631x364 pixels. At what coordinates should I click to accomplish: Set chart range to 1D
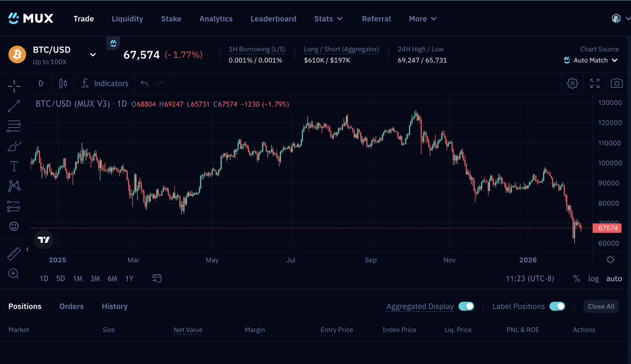point(44,279)
